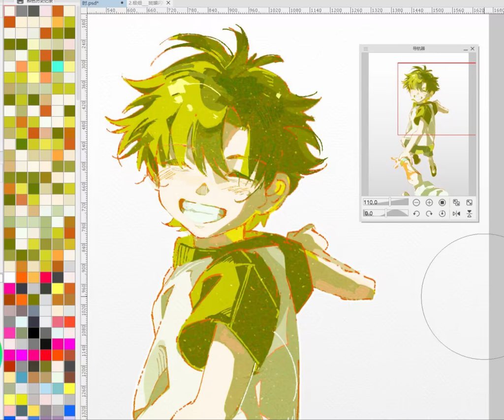
Task: Select the outlined first swatch in the color history
Action: pyautogui.click(x=10, y=11)
